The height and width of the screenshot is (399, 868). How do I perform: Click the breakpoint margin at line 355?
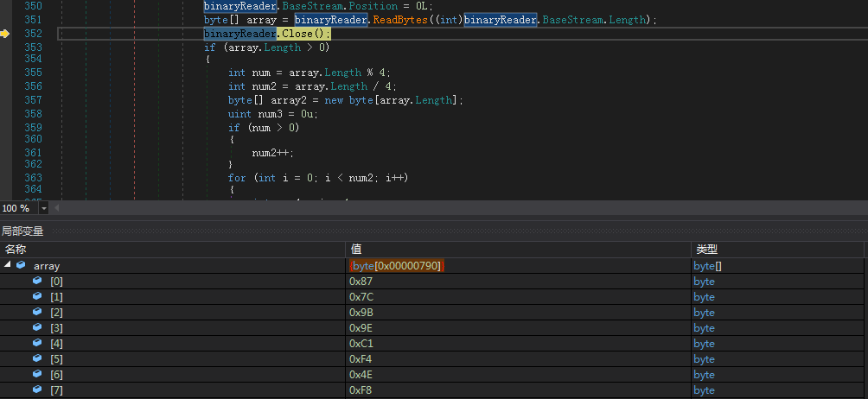point(6,73)
